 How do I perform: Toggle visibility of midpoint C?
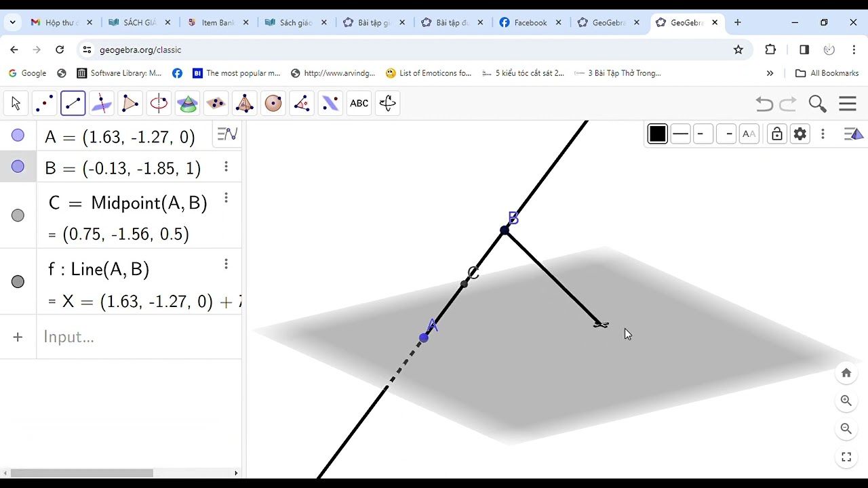point(18,216)
